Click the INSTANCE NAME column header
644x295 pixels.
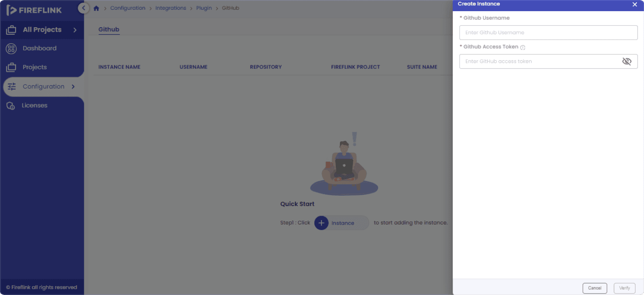(120, 67)
